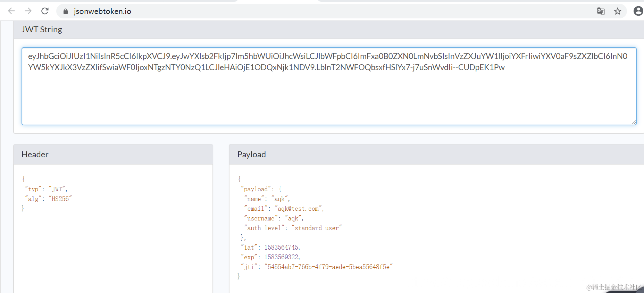Click the "iat": 1583564745 line
Viewport: 644px width, 293px height.
pyautogui.click(x=270, y=248)
